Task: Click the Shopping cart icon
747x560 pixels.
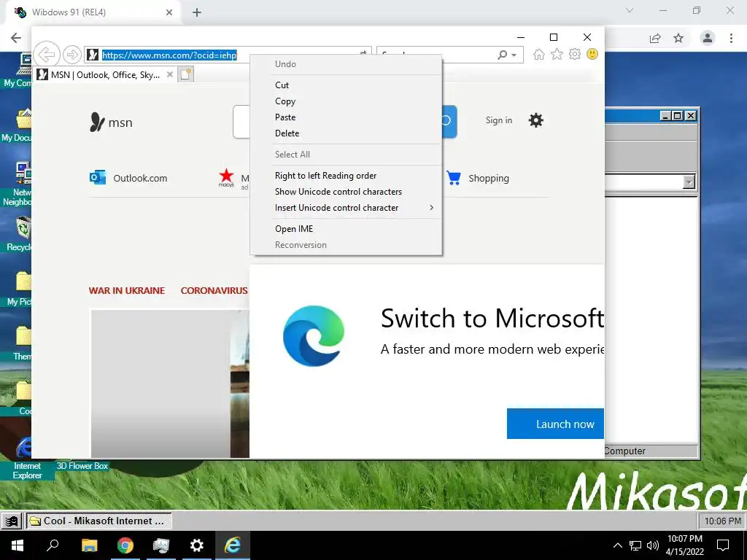Action: pyautogui.click(x=454, y=178)
